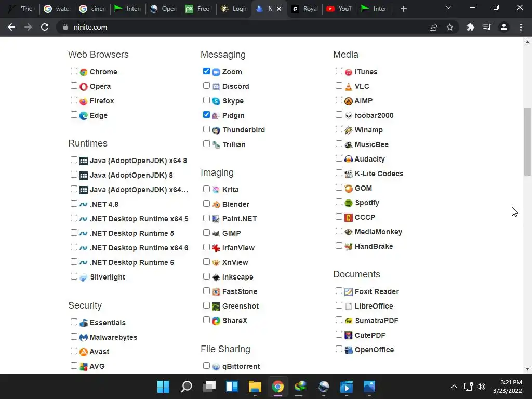The height and width of the screenshot is (399, 532).
Task: Click the scrollbar down arrow
Action: 527,369
